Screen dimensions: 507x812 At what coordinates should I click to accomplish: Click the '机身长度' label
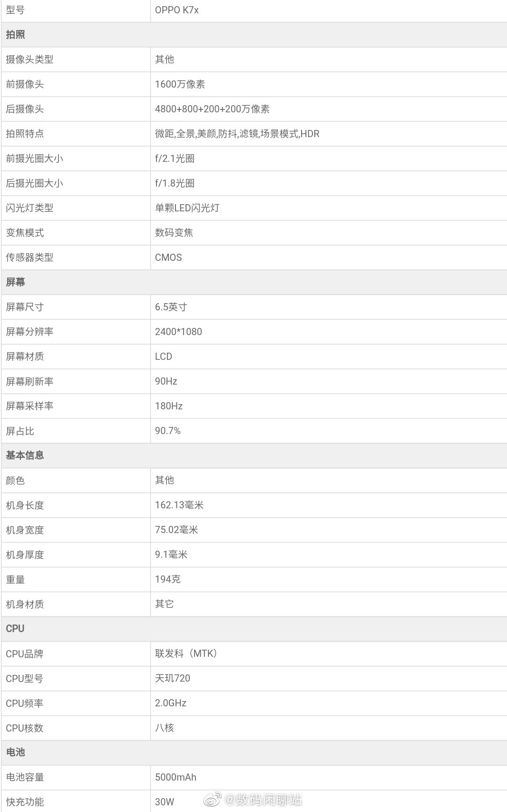tap(25, 505)
